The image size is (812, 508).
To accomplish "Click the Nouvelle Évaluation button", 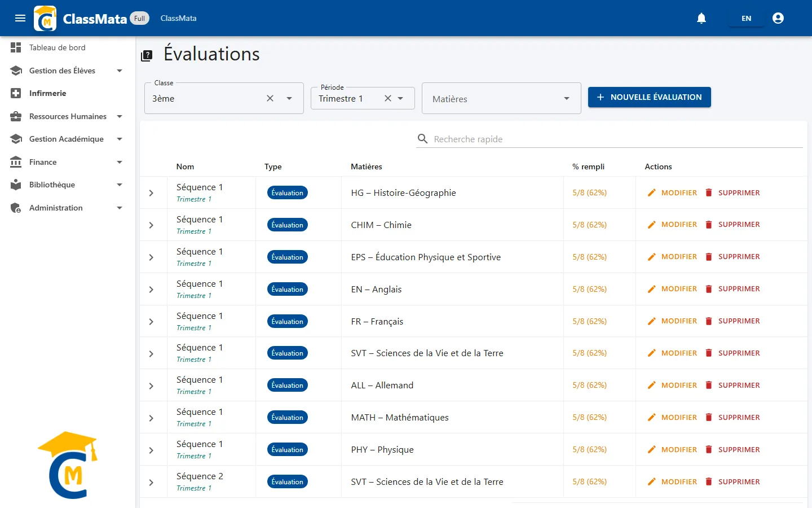I will (x=649, y=97).
